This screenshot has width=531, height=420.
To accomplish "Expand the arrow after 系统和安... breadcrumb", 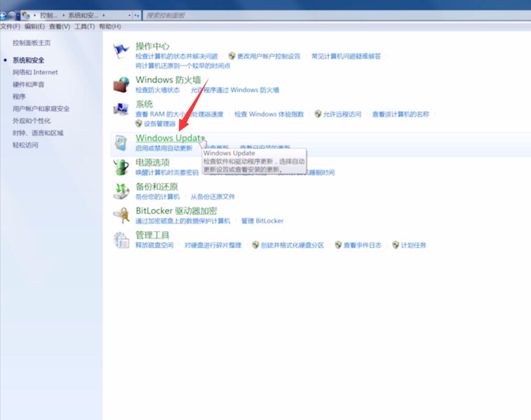I will point(103,15).
